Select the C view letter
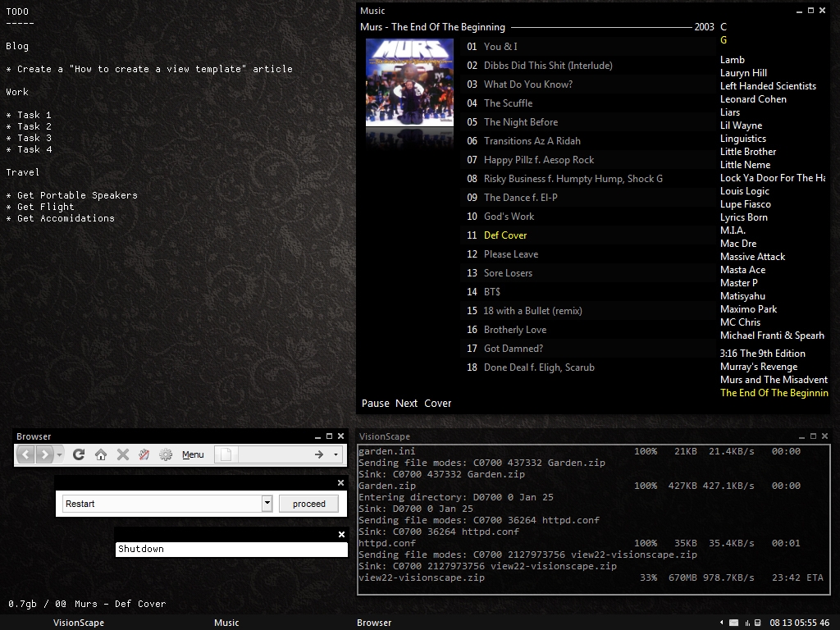This screenshot has width=840, height=630. (x=724, y=27)
